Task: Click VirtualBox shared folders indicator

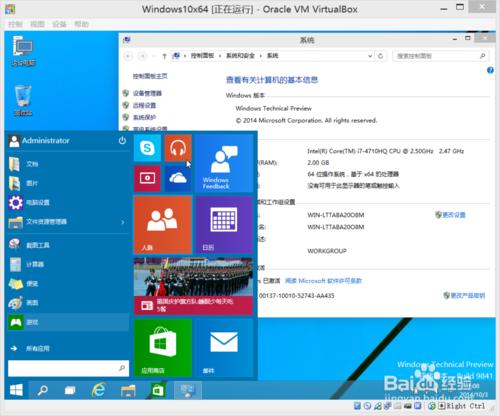Action: pyautogui.click(x=397, y=406)
